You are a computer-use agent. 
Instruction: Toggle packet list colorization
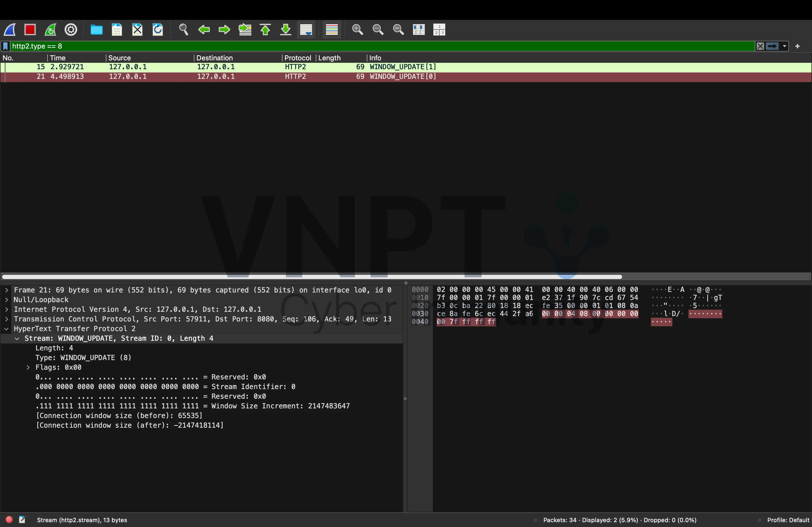[332, 30]
